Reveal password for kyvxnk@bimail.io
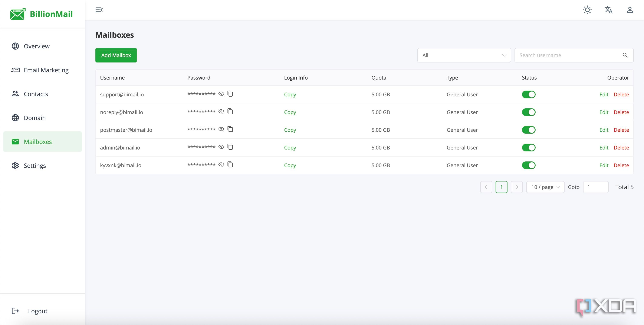Image resolution: width=644 pixels, height=325 pixels. [221, 164]
